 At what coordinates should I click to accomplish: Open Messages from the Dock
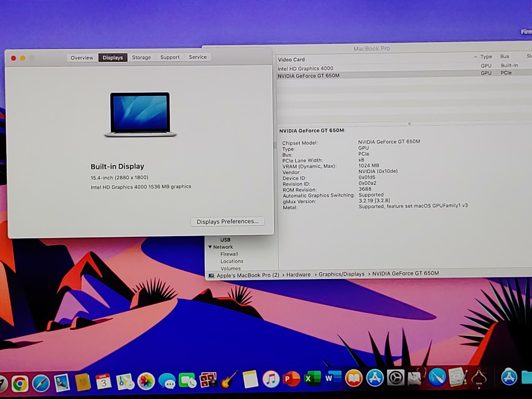(x=167, y=381)
